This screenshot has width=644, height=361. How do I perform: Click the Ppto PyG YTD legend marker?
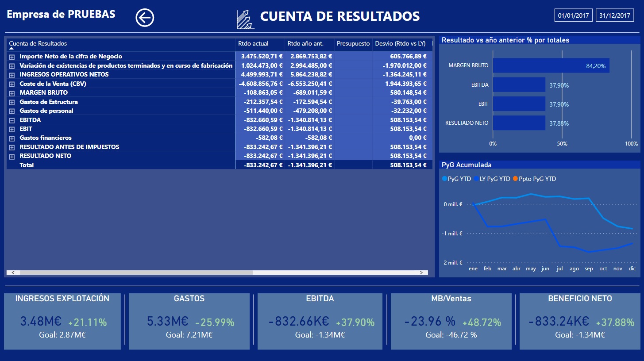click(x=515, y=179)
